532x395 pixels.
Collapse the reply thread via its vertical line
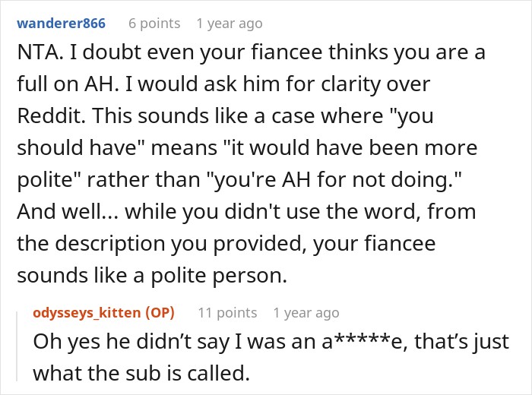point(17,346)
